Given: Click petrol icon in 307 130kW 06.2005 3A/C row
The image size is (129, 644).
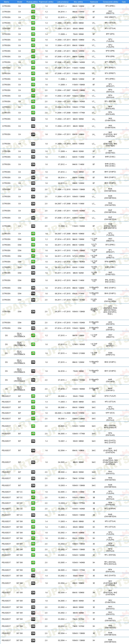Looking at the screenshot, I should (x=33, y=434).
